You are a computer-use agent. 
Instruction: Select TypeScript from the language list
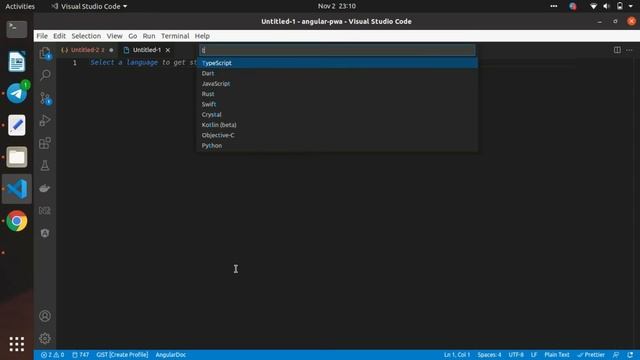[338, 63]
